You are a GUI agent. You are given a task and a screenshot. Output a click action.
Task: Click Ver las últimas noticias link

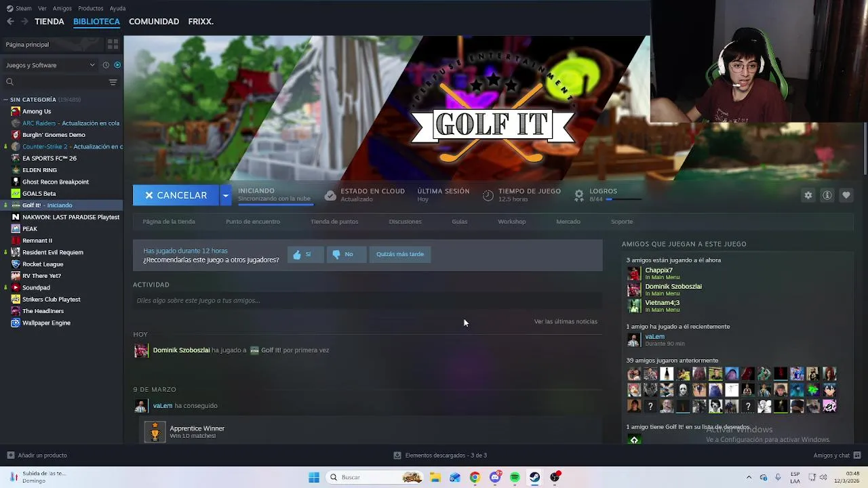pos(566,321)
